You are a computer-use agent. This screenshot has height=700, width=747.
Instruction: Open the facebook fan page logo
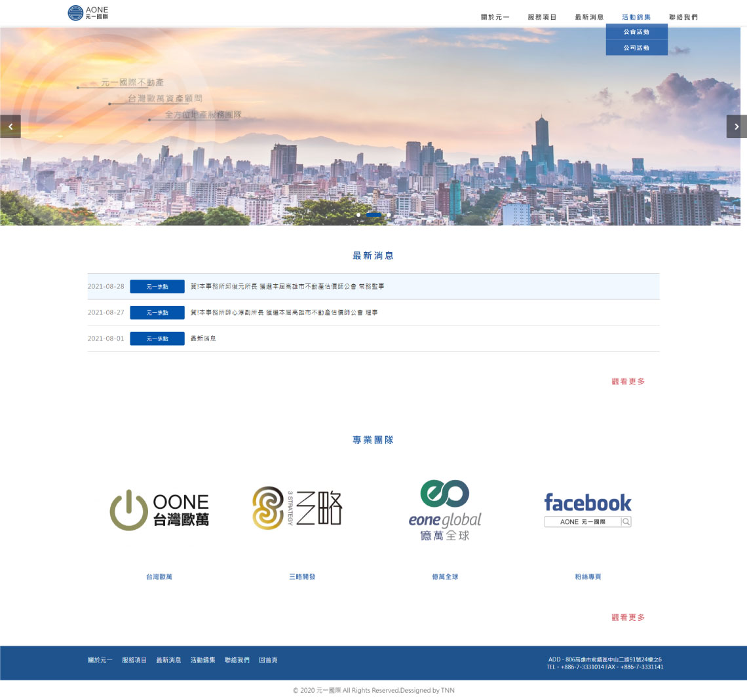(588, 510)
